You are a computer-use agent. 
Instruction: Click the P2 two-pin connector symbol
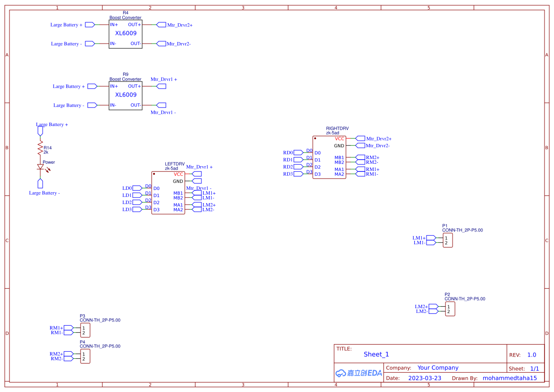450,309
